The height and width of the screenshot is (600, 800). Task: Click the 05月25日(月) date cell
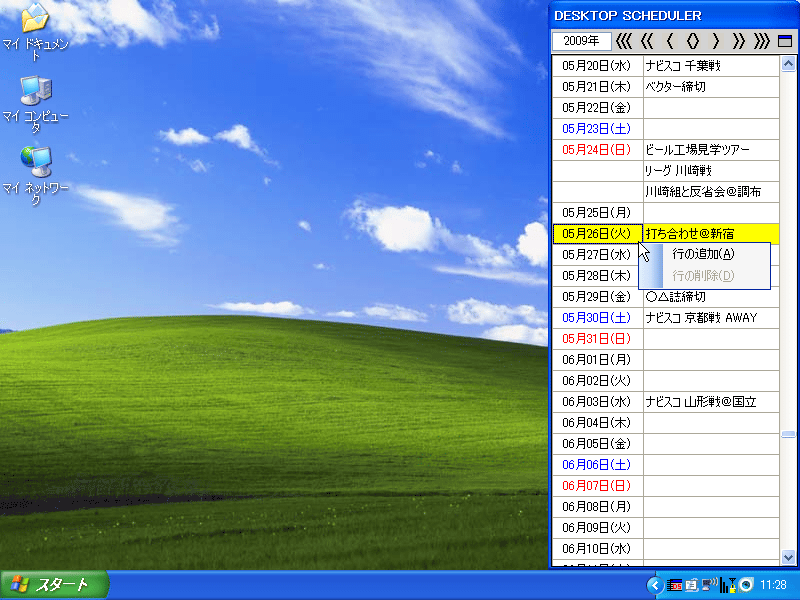pyautogui.click(x=597, y=213)
